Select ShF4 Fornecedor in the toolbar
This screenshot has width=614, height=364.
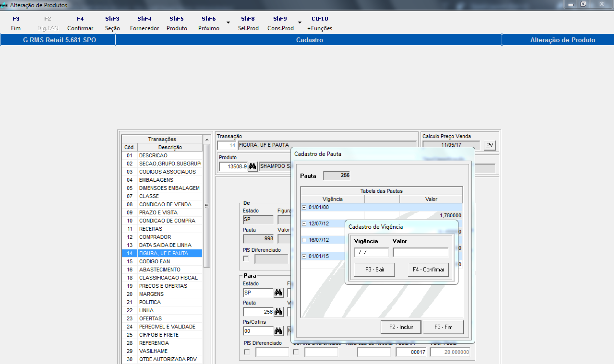(x=144, y=23)
